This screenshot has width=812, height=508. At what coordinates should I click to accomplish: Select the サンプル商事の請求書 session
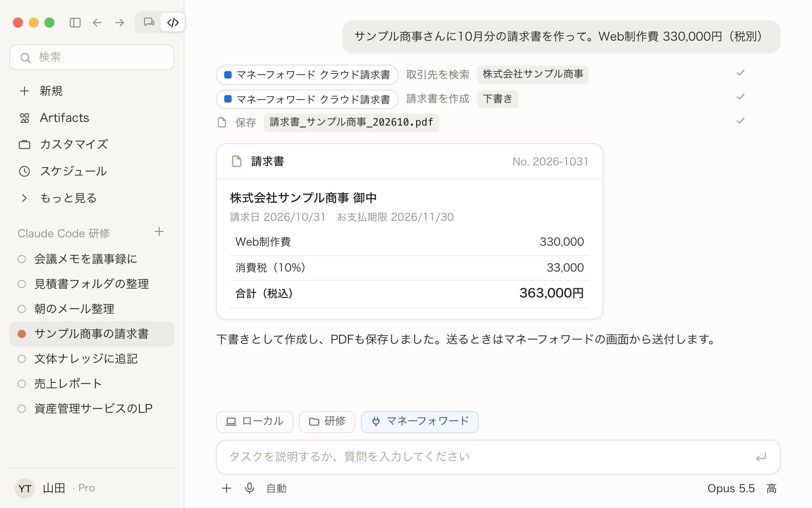click(x=92, y=334)
